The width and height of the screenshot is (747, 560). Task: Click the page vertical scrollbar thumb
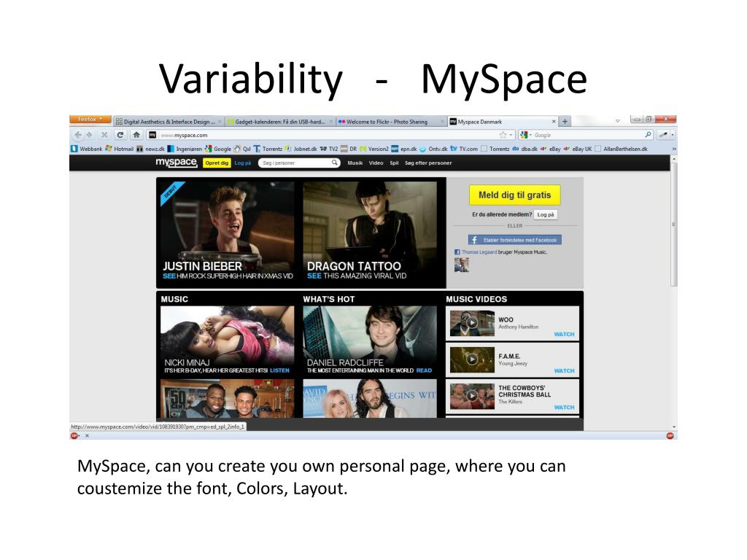[673, 224]
